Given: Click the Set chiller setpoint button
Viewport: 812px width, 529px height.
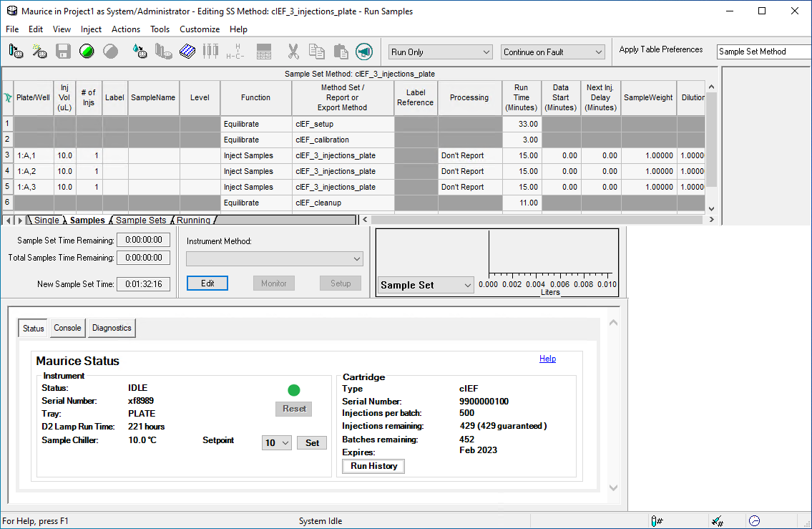Looking at the screenshot, I should (312, 442).
